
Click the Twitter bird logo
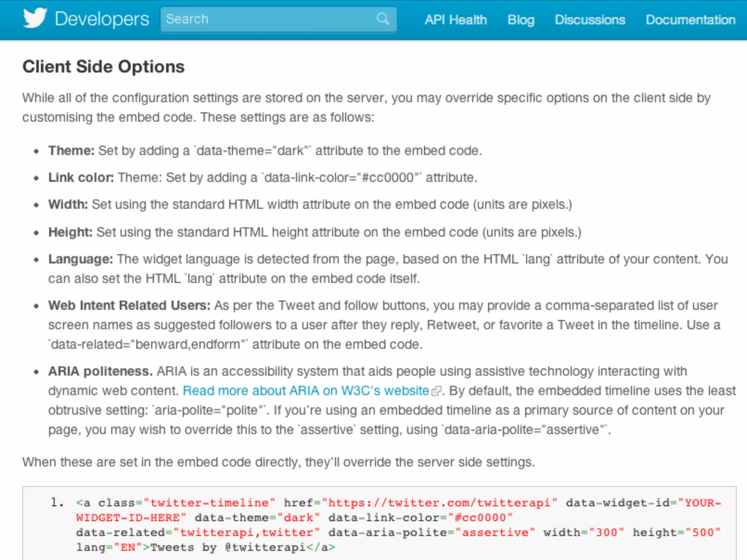(x=35, y=17)
